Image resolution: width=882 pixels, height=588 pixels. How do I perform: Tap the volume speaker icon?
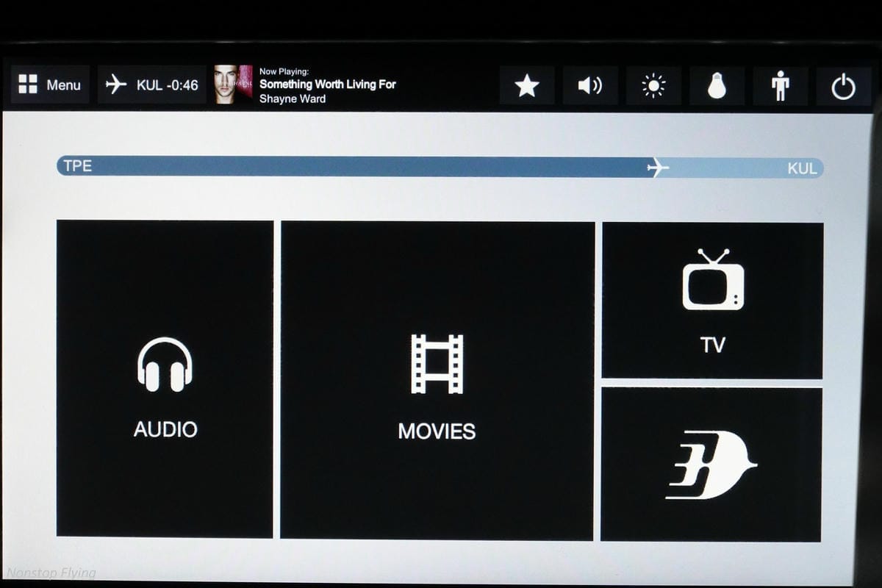tap(589, 86)
